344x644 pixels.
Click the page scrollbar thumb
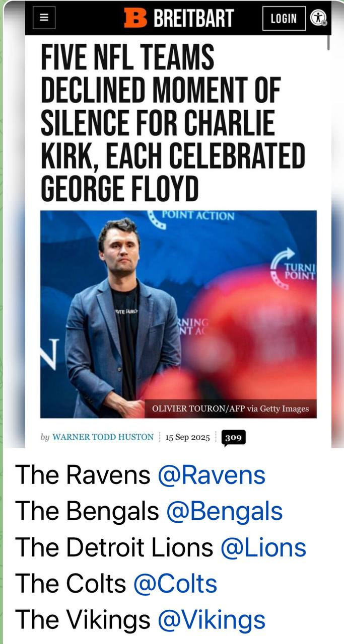click(328, 42)
